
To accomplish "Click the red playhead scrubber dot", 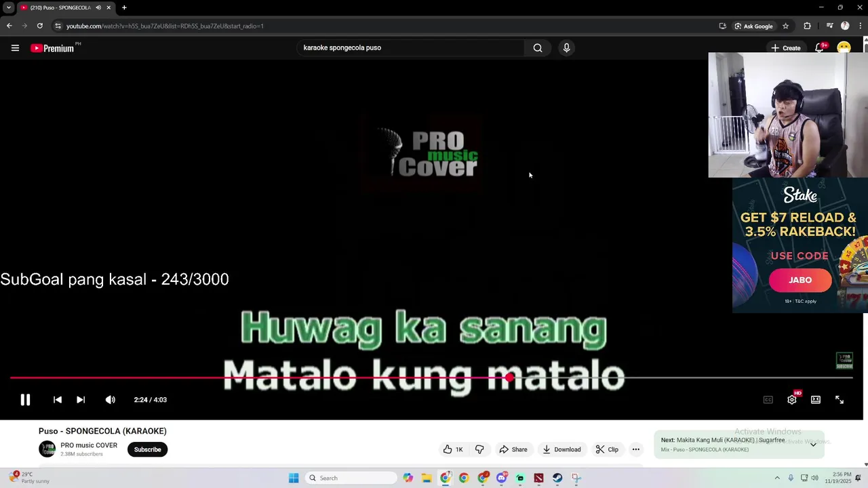I will [x=509, y=378].
